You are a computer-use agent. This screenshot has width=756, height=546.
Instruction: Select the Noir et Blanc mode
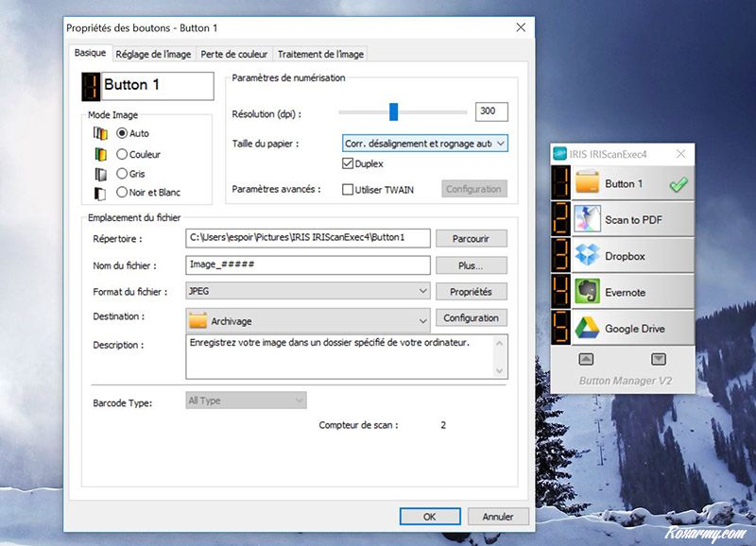pyautogui.click(x=122, y=192)
